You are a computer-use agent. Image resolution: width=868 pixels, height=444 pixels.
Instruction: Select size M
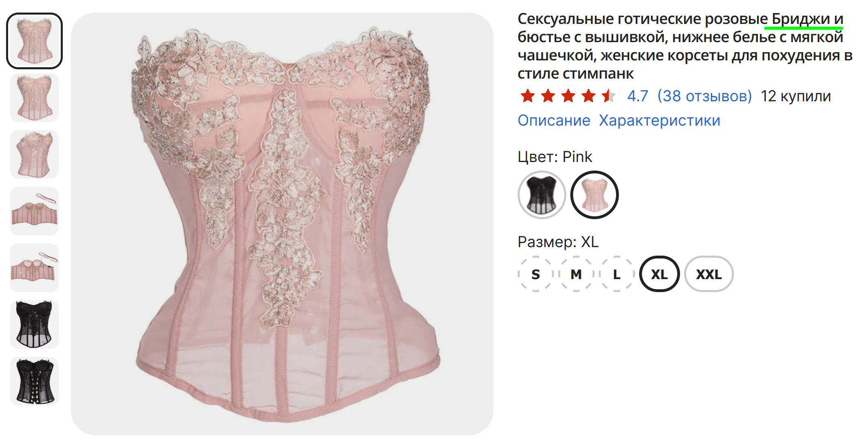point(576,274)
